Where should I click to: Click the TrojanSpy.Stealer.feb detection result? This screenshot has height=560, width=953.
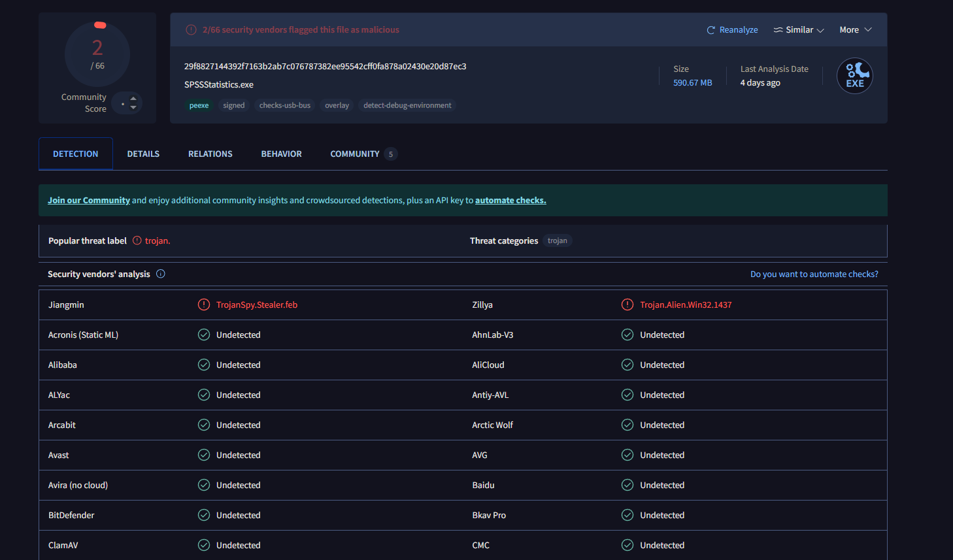click(x=257, y=305)
